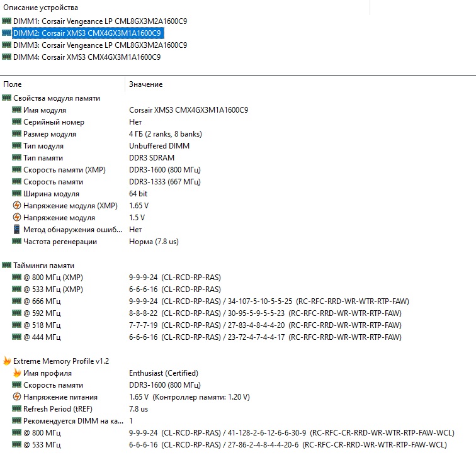Click the 'Описание устройства' column header
This screenshot has width=476, height=455.
point(41,8)
